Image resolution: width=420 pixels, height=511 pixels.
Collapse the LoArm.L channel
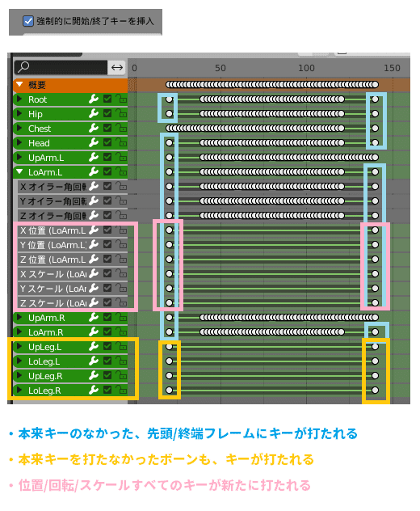click(19, 171)
